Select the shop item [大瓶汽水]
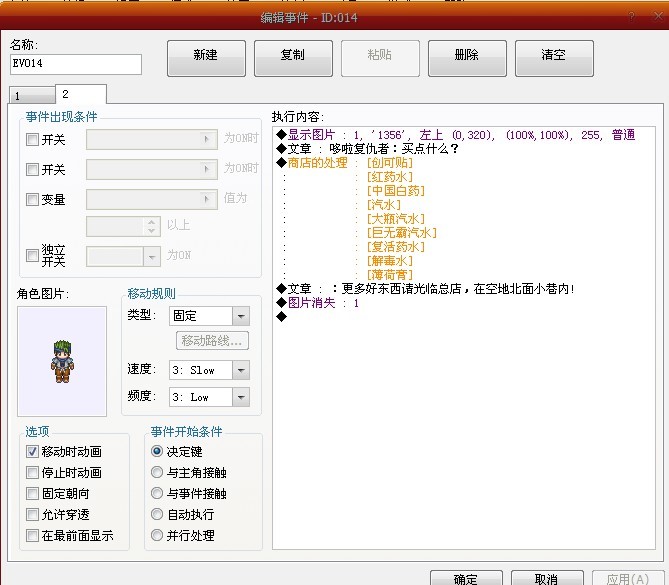This screenshot has height=585, width=669. point(396,218)
